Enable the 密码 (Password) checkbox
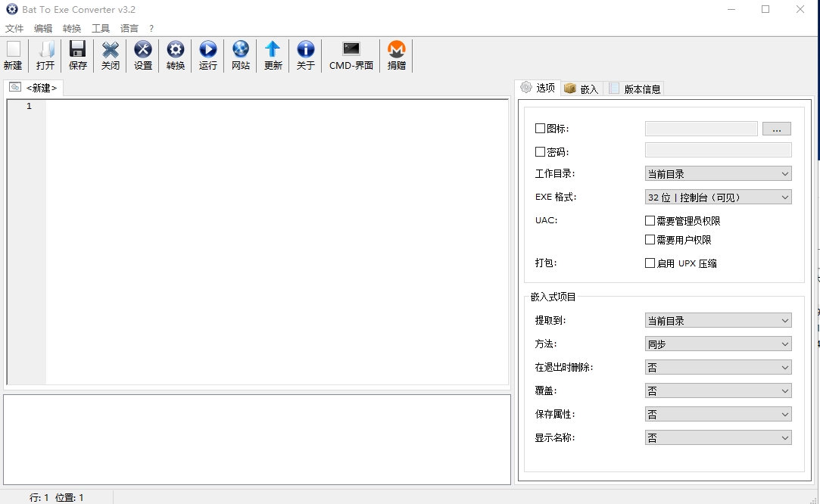The width and height of the screenshot is (820, 504). point(540,151)
